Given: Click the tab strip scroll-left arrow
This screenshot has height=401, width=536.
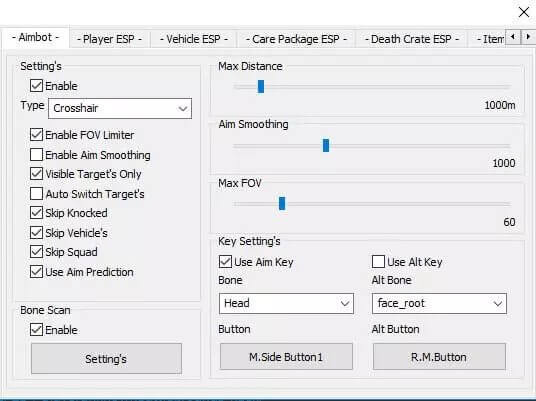Looking at the screenshot, I should click(513, 37).
